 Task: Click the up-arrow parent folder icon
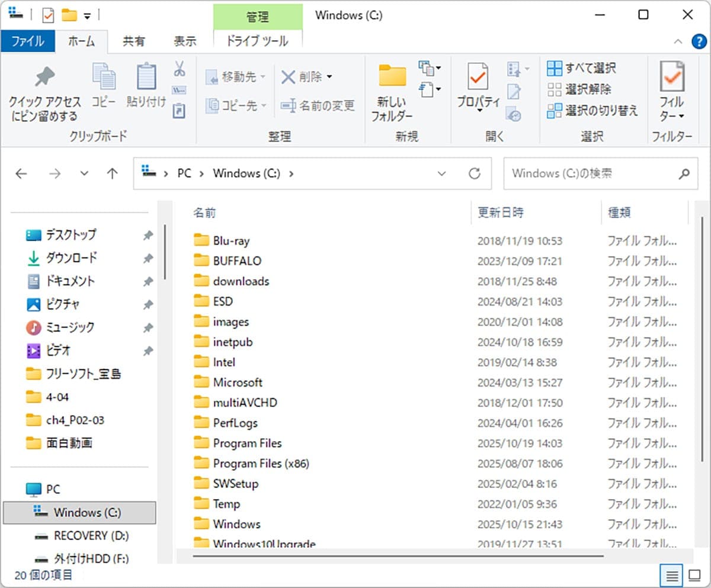point(112,173)
